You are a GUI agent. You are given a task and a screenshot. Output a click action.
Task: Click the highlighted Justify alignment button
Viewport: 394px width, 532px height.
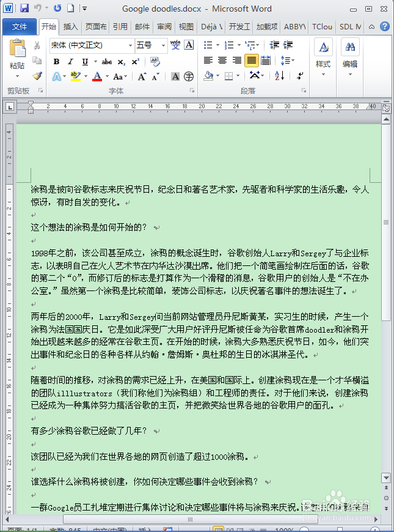[252, 61]
